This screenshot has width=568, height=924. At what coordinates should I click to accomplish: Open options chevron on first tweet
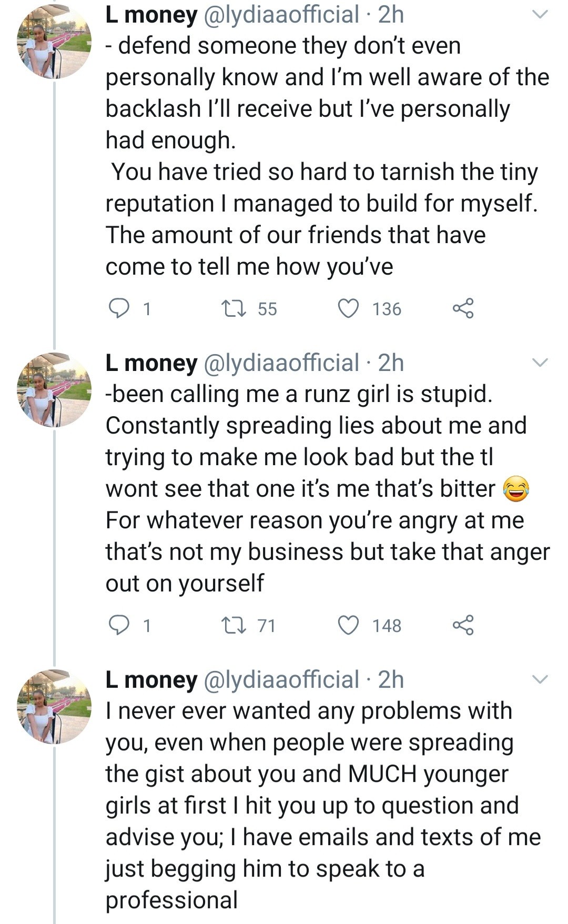point(540,15)
